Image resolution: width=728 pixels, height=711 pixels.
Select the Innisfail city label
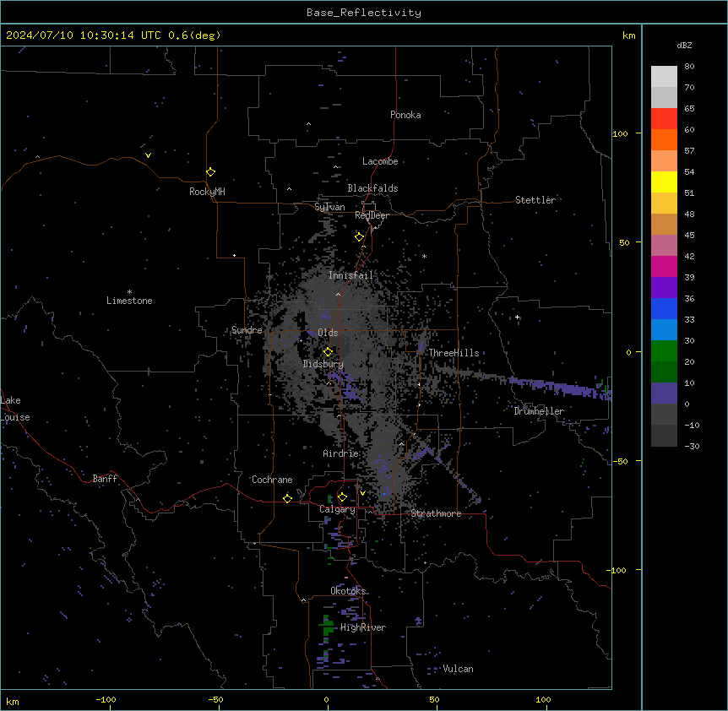(x=350, y=275)
